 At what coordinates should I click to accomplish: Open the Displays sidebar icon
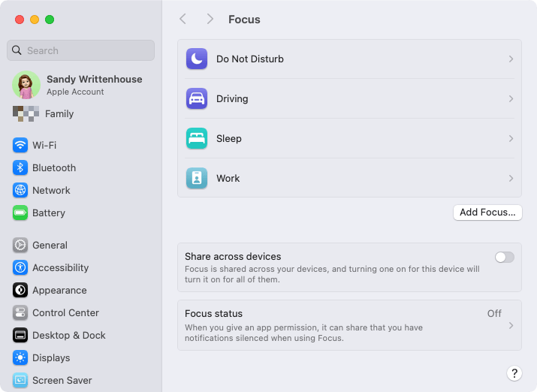tap(20, 357)
